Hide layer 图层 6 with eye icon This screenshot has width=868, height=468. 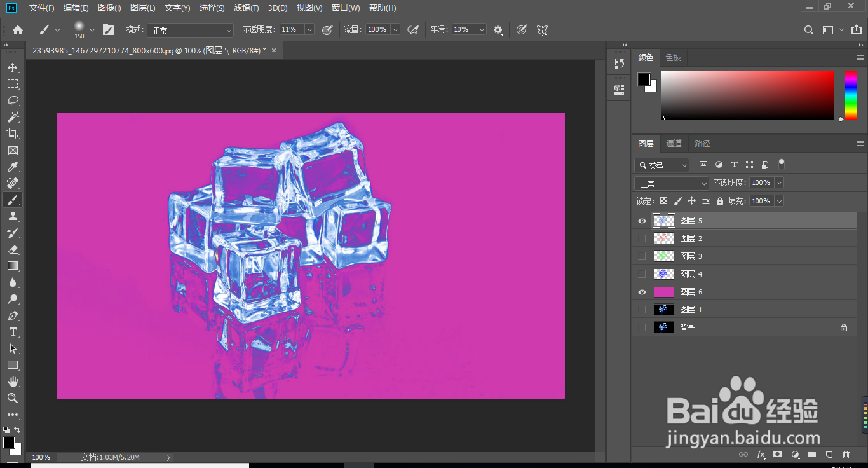click(642, 292)
